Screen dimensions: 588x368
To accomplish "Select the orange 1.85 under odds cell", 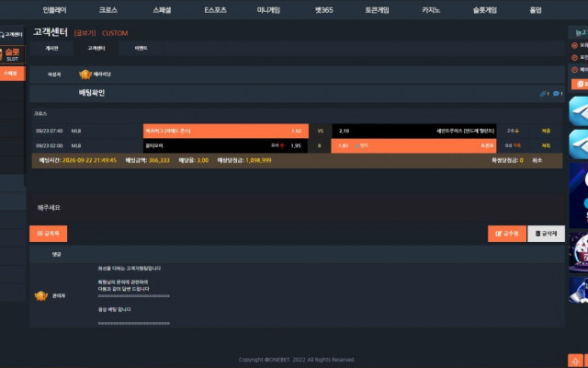I will 413,145.
